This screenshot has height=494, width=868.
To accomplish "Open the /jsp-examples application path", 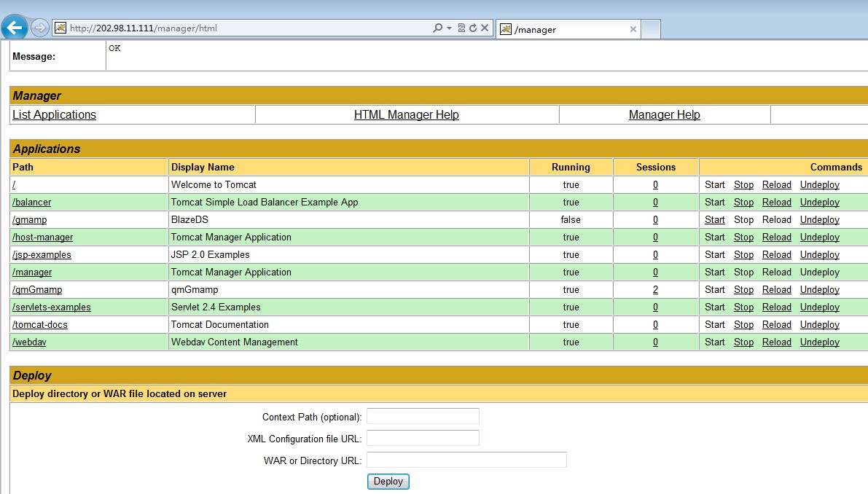I will [x=42, y=255].
